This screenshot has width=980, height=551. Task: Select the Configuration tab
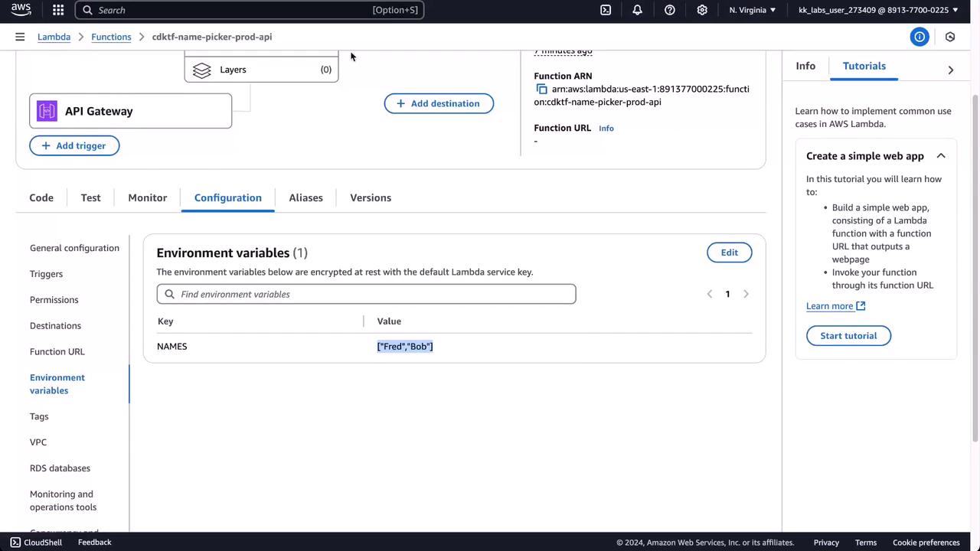click(228, 197)
